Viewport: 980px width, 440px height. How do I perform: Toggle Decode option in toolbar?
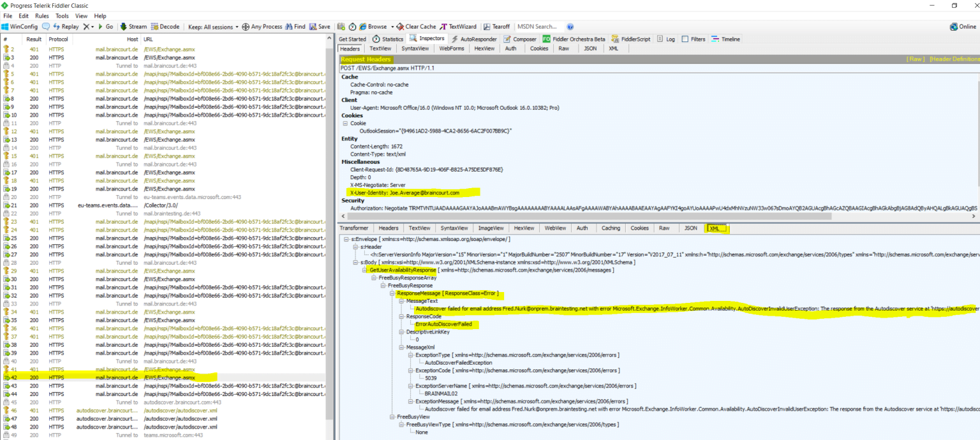point(165,27)
